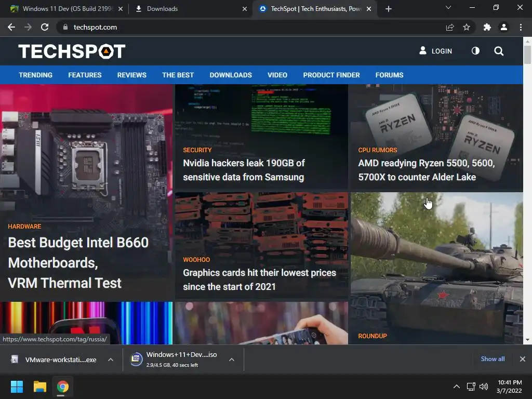Open the Windows Start menu
This screenshot has width=532, height=399.
(17, 387)
